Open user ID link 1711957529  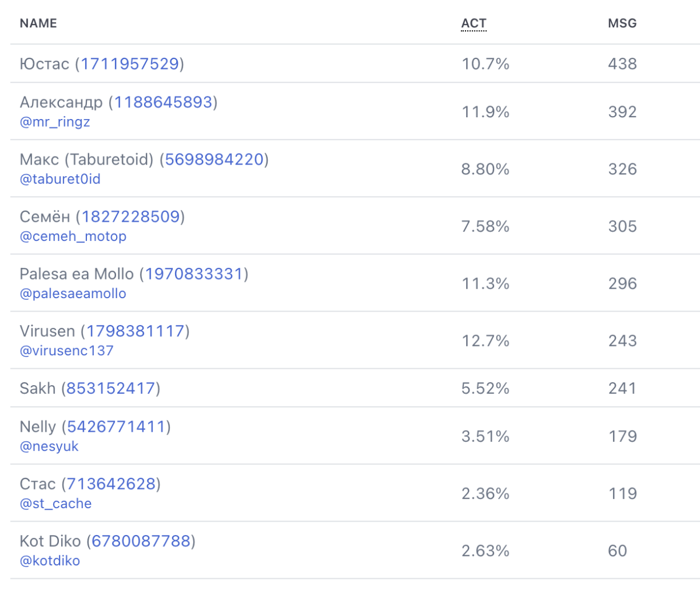pos(129,64)
